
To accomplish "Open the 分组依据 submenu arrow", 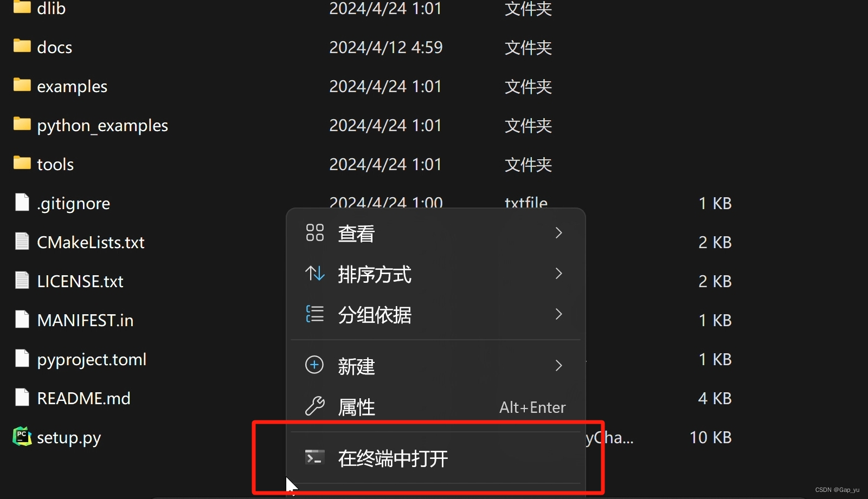I will click(x=559, y=314).
